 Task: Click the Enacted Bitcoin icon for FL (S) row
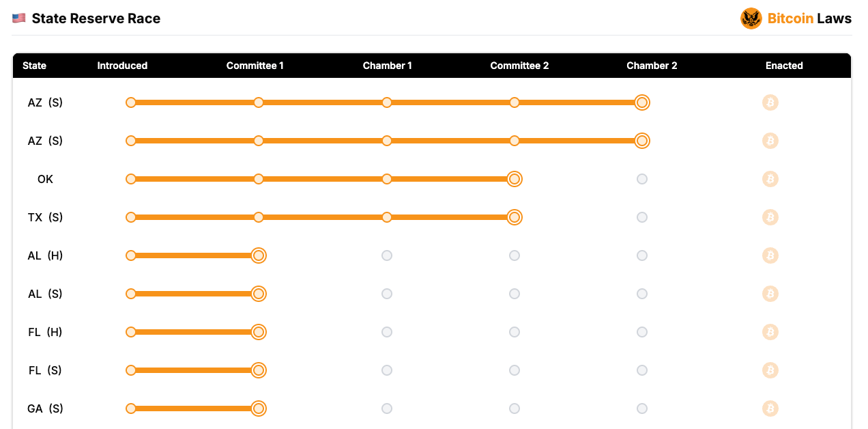770,370
